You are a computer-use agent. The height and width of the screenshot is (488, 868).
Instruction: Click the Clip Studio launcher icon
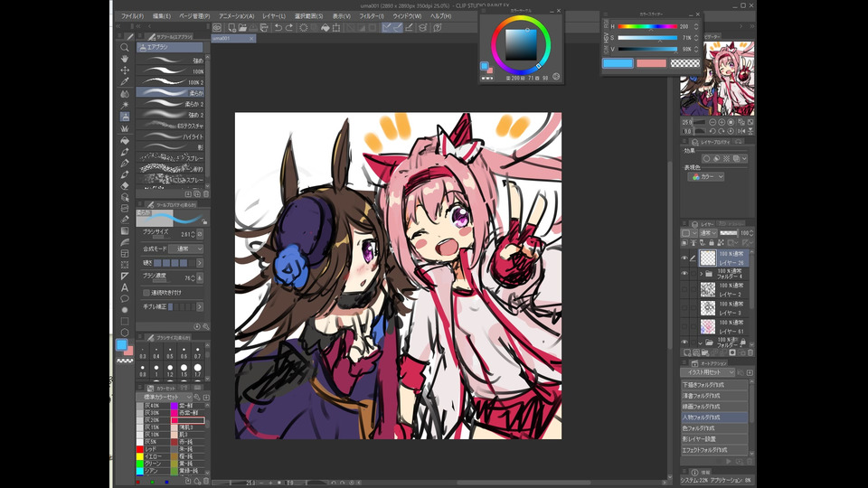pyautogui.click(x=217, y=27)
